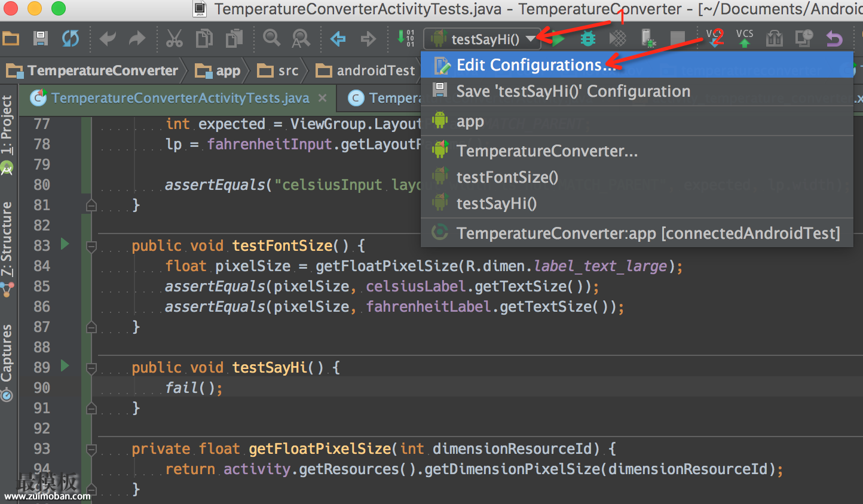Commit changes with the VCS up-arrow icon
This screenshot has height=504, width=863.
tap(745, 38)
